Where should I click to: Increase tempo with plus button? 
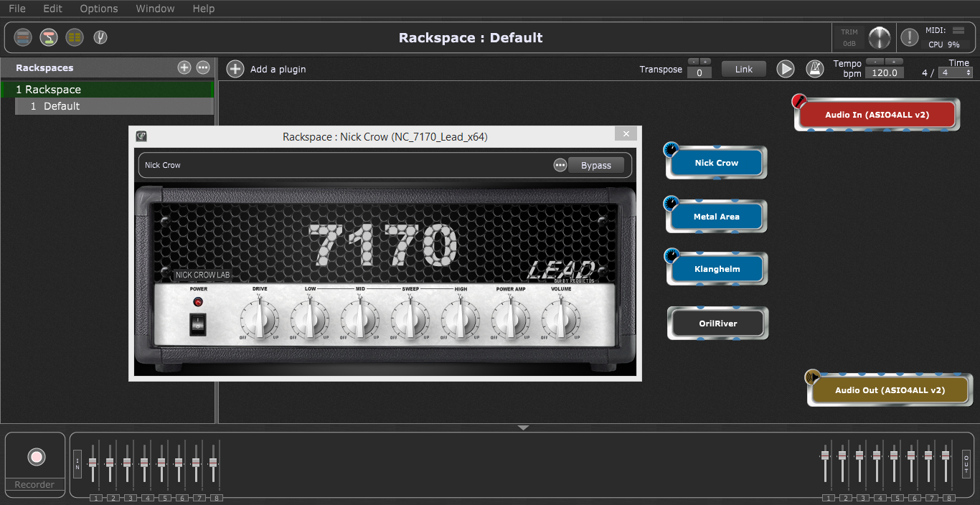894,61
